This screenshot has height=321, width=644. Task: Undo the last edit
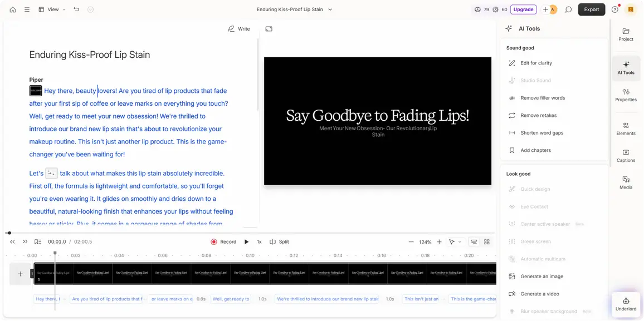[x=76, y=9]
